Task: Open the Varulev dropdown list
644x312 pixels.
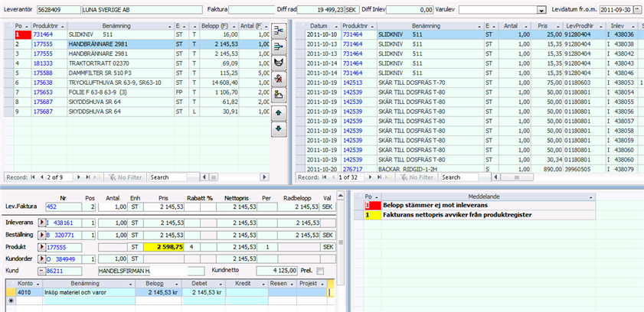Action: (541, 9)
